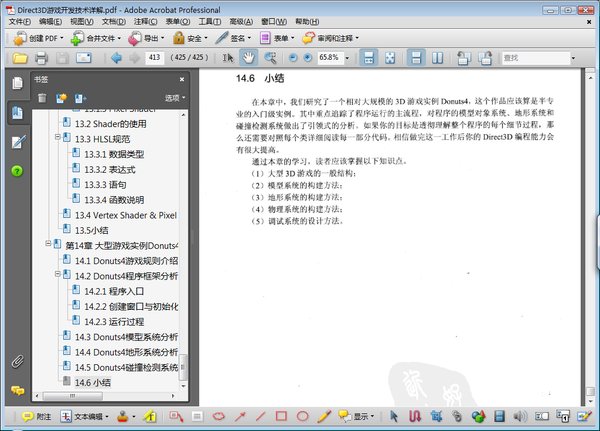This screenshot has width=600, height=431.
Task: Open the 注释 menu in the menu bar
Action: coord(144,21)
